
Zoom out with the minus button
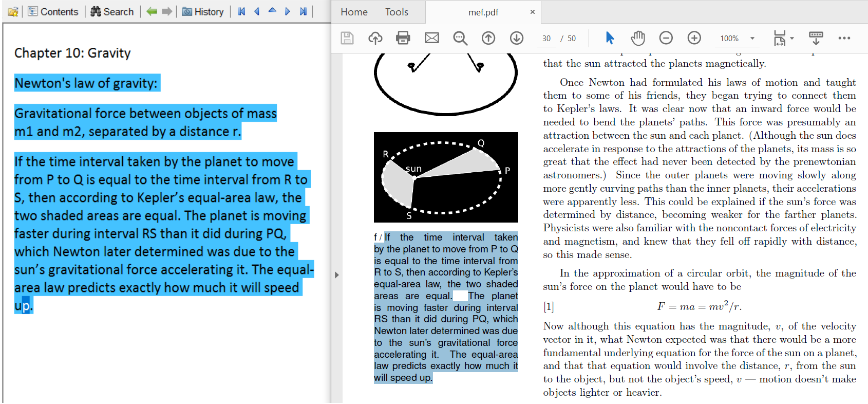pos(666,38)
